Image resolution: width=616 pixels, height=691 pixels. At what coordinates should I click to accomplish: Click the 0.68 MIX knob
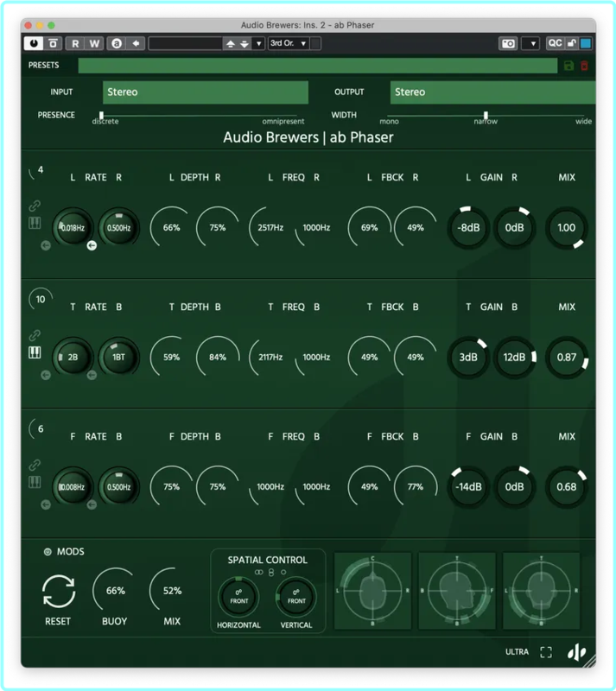click(567, 487)
